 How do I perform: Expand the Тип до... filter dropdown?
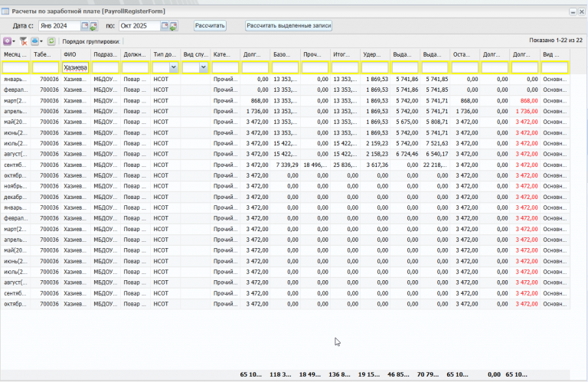pyautogui.click(x=175, y=68)
